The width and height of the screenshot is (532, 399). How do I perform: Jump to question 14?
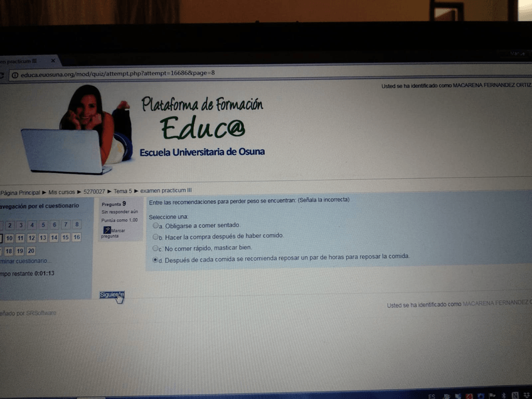54,238
